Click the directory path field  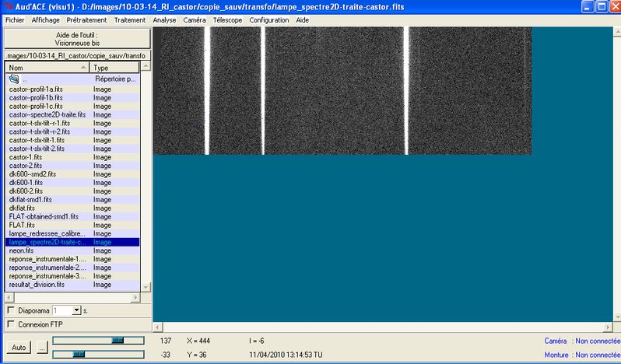[x=77, y=56]
